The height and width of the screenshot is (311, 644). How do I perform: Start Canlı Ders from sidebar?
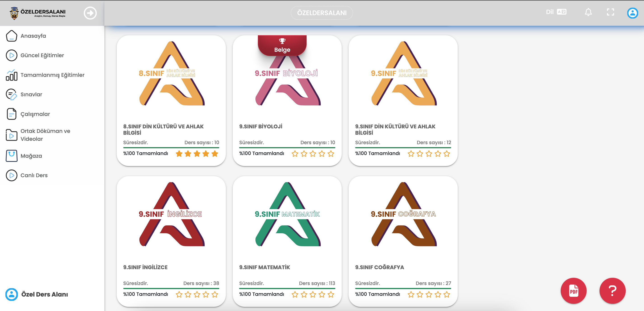pyautogui.click(x=34, y=175)
